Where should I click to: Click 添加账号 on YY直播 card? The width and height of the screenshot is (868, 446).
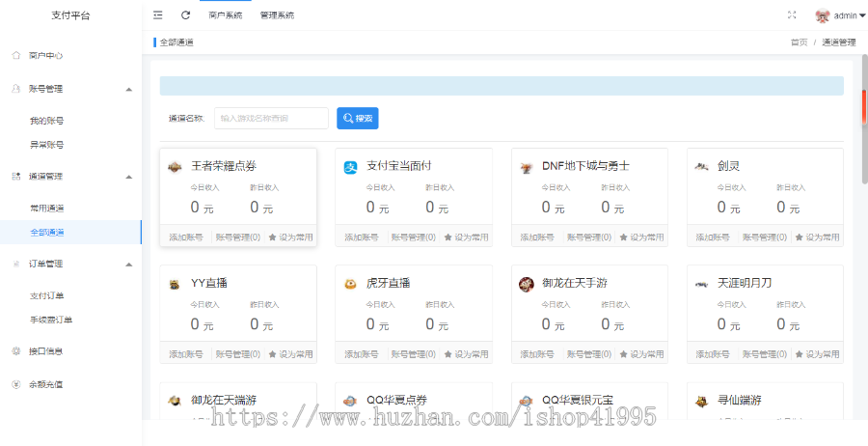186,354
